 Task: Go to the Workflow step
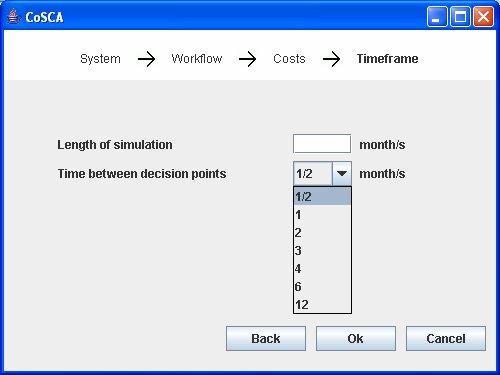(197, 59)
